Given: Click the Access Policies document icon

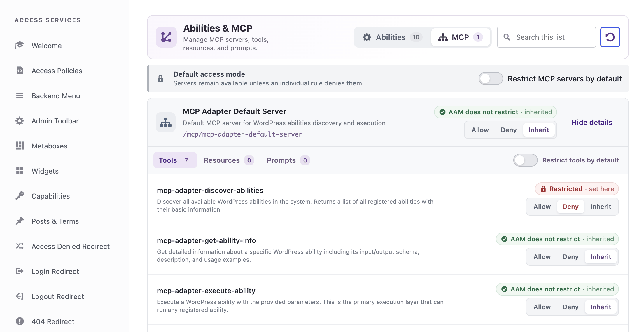Looking at the screenshot, I should click(20, 71).
